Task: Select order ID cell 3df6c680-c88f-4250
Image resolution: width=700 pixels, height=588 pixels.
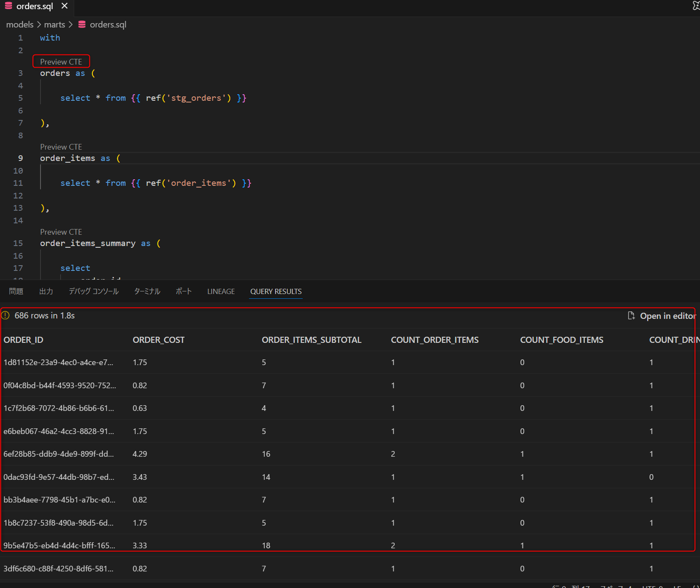Action: coord(58,569)
